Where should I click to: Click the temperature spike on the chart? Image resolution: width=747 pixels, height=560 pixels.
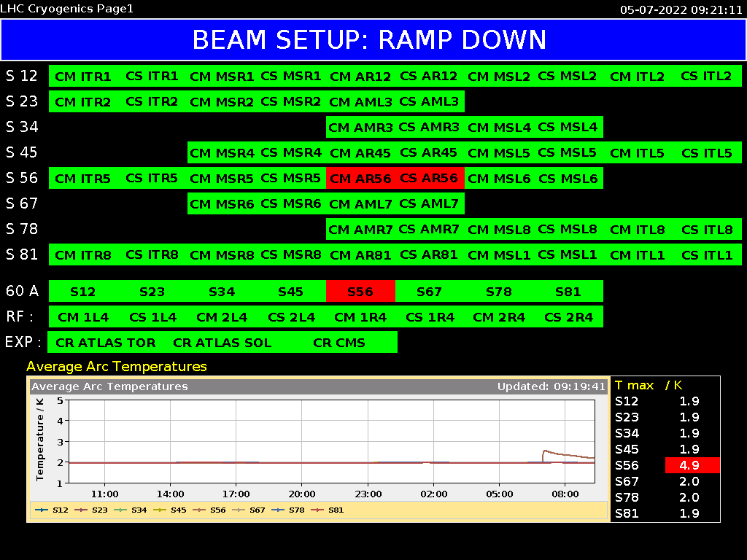544,451
